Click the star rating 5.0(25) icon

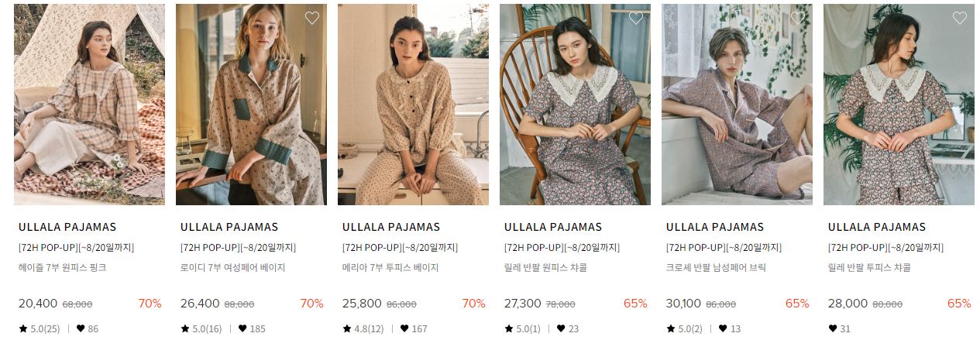click(x=23, y=328)
